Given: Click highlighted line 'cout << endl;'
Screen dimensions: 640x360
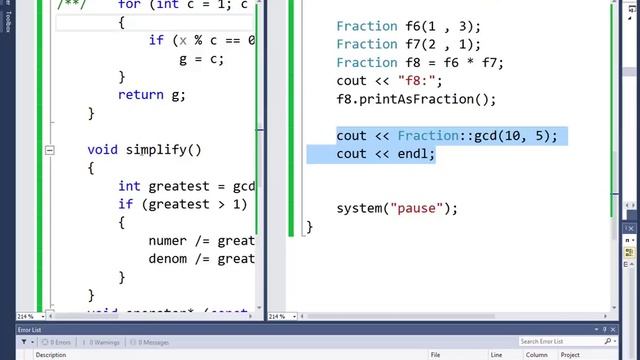Looking at the screenshot, I should pos(386,154).
